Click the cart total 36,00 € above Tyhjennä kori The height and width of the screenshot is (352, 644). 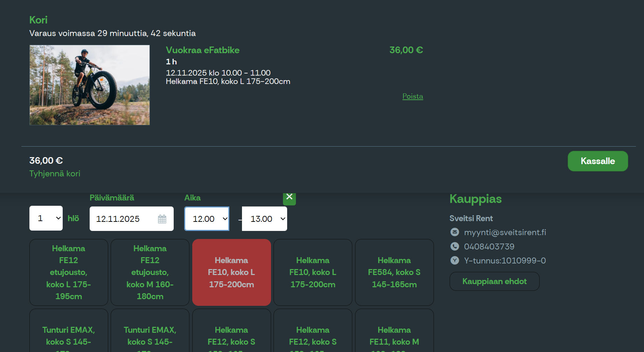[x=46, y=161]
